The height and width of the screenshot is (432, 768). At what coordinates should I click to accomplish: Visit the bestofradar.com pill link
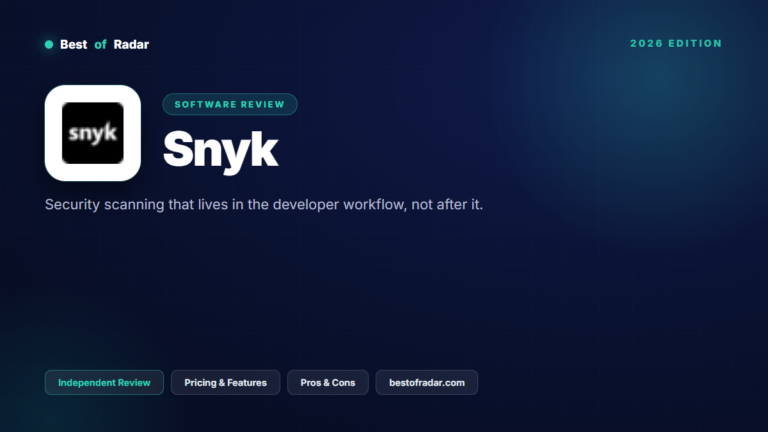click(427, 383)
